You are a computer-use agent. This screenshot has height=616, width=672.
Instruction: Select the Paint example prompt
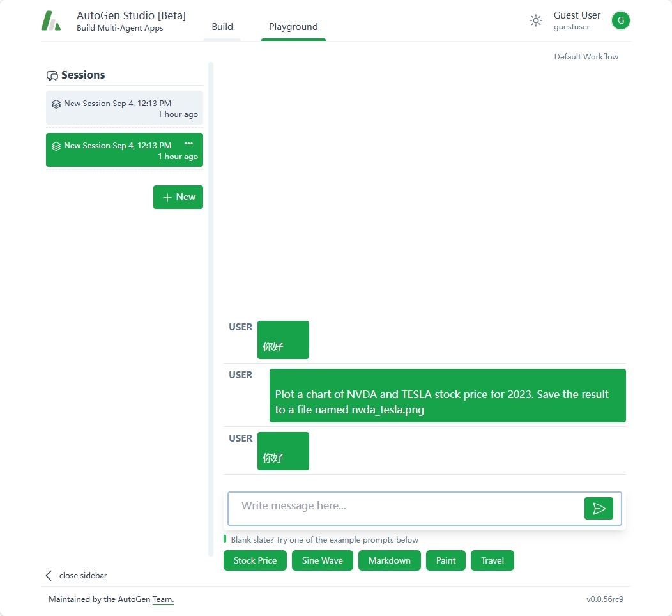[446, 560]
